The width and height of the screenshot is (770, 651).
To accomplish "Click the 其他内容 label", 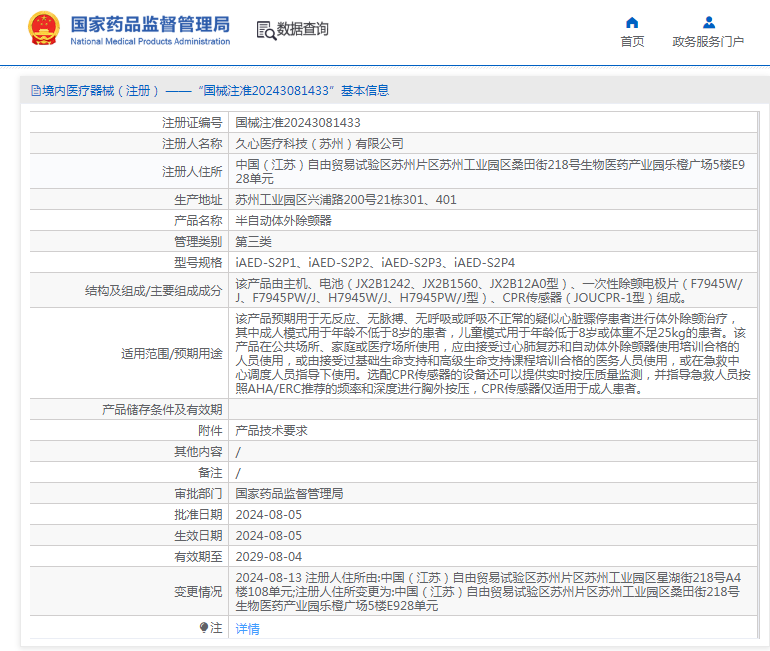I will [198, 452].
